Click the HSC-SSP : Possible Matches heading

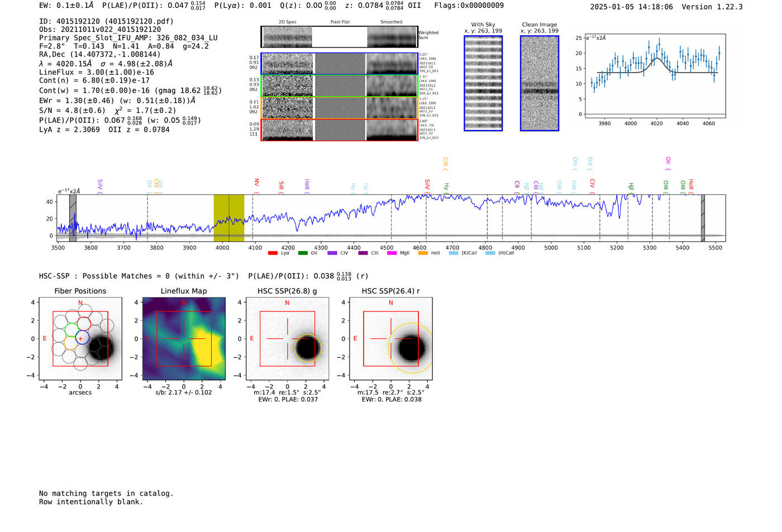[x=139, y=276]
